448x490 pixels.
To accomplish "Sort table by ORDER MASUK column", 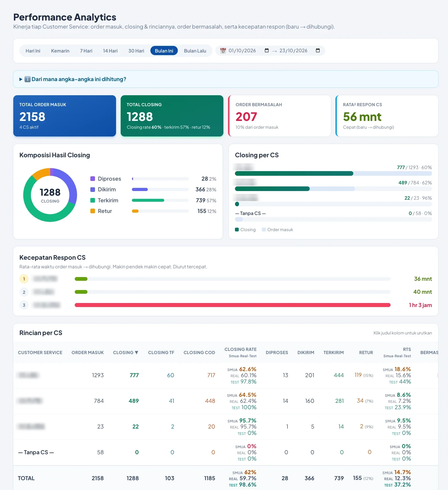I will [87, 352].
